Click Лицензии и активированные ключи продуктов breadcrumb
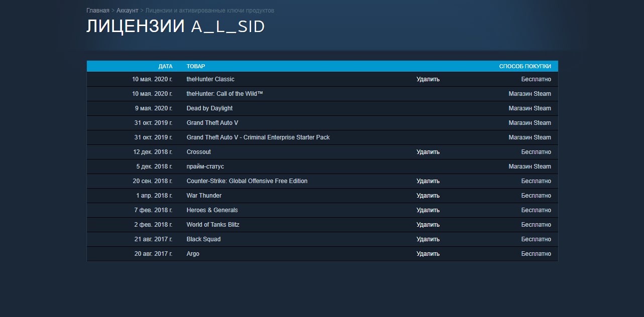The height and width of the screenshot is (317, 644). click(209, 11)
